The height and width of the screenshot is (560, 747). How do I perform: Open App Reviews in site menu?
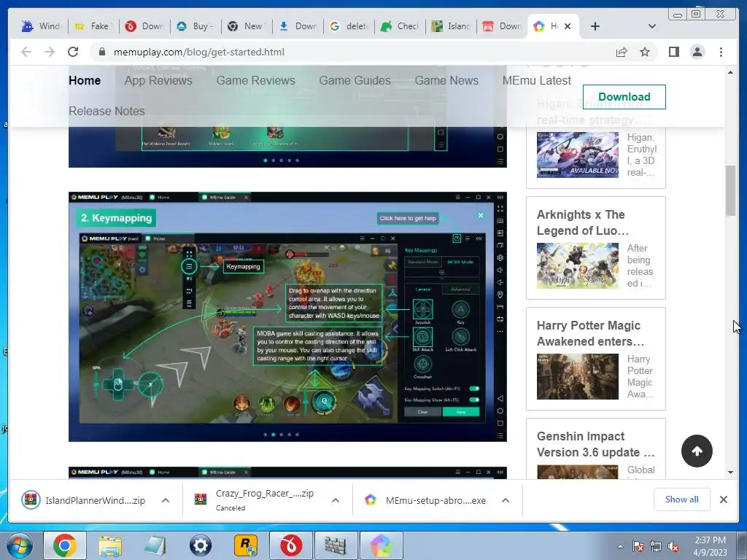pos(158,80)
